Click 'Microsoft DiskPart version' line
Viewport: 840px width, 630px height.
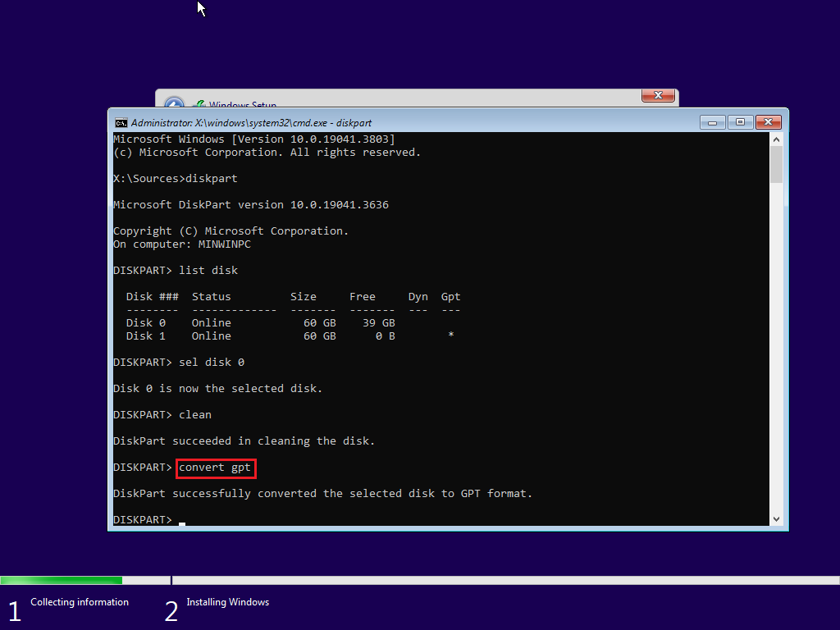pos(251,204)
